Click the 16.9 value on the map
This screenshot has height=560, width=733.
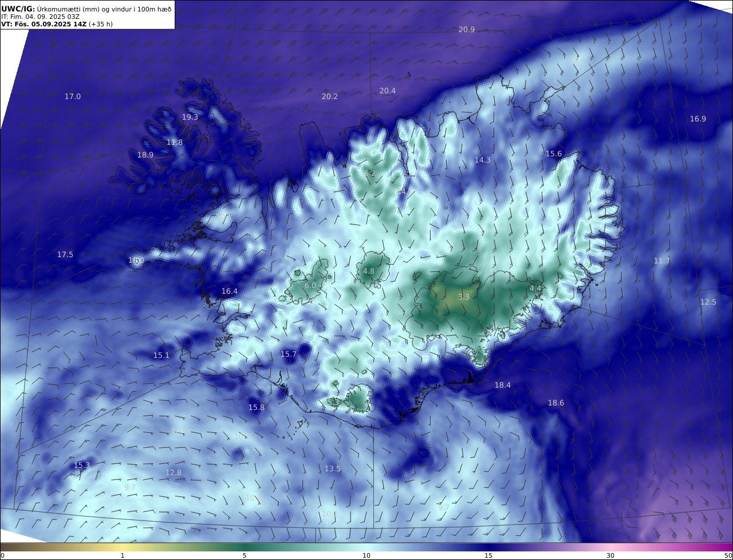pyautogui.click(x=697, y=119)
